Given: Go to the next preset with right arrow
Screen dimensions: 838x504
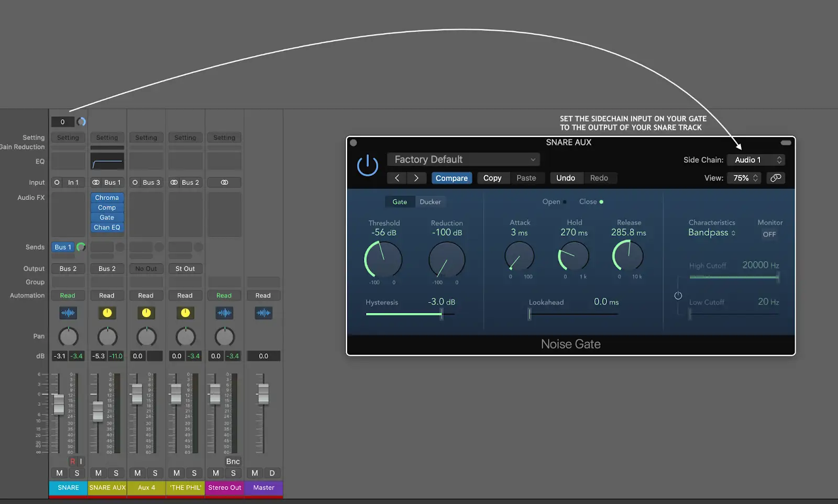Looking at the screenshot, I should pos(416,178).
